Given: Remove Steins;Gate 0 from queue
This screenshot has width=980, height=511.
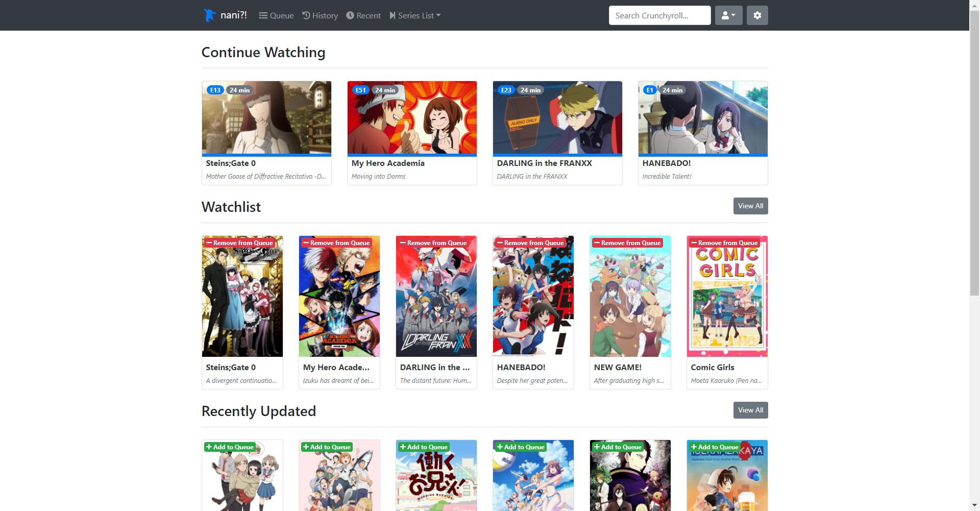Looking at the screenshot, I should 239,243.
